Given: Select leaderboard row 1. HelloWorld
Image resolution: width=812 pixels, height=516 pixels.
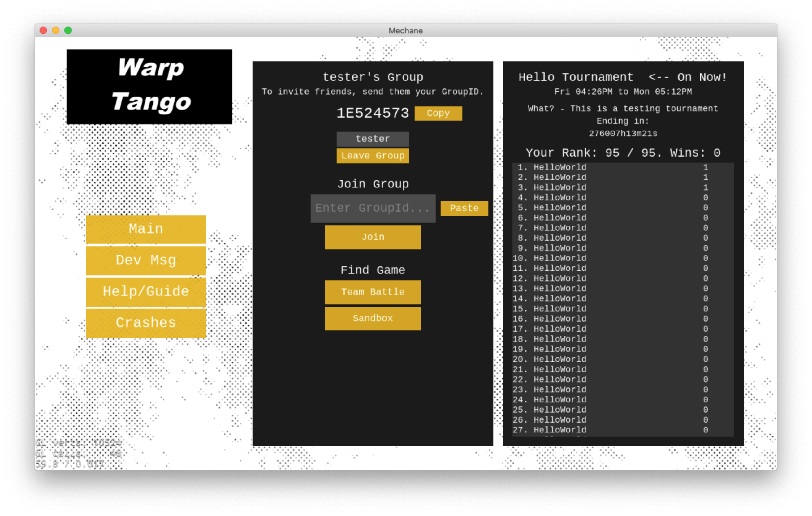Looking at the screenshot, I should (623, 167).
